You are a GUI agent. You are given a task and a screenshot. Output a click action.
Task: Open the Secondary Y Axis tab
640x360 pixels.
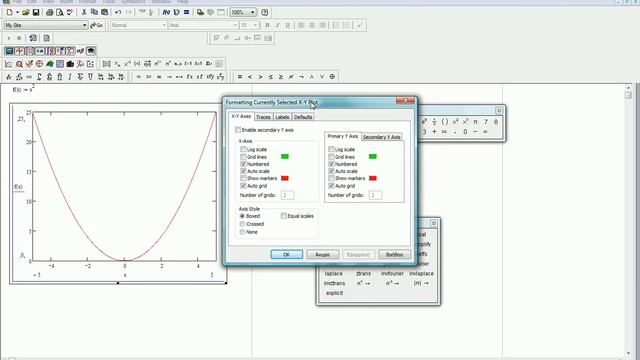point(382,137)
